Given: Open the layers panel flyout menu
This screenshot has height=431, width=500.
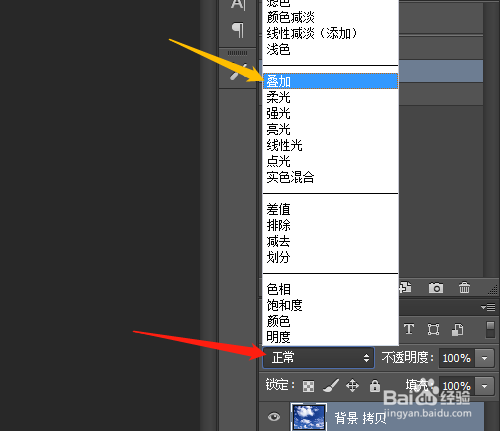Looking at the screenshot, I should 488,307.
